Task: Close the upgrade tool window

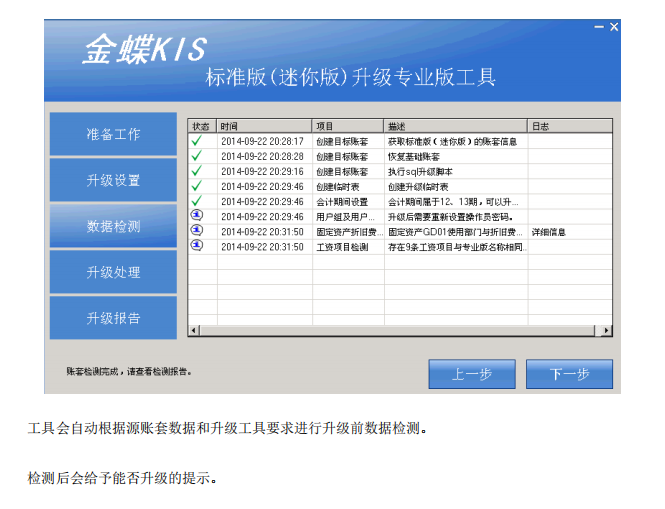Action: (614, 26)
